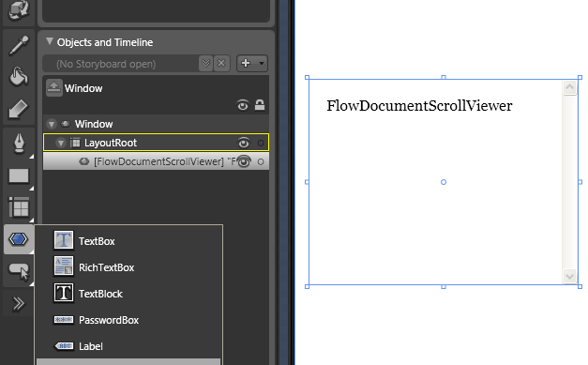The image size is (588, 365).
Task: Toggle show-all eye in header row
Action: coord(243,105)
